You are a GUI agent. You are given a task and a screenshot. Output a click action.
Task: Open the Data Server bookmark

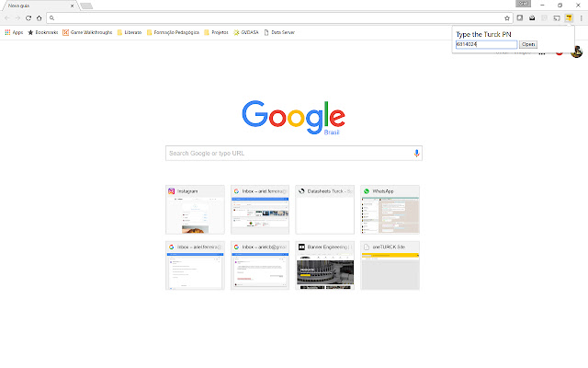tap(279, 32)
